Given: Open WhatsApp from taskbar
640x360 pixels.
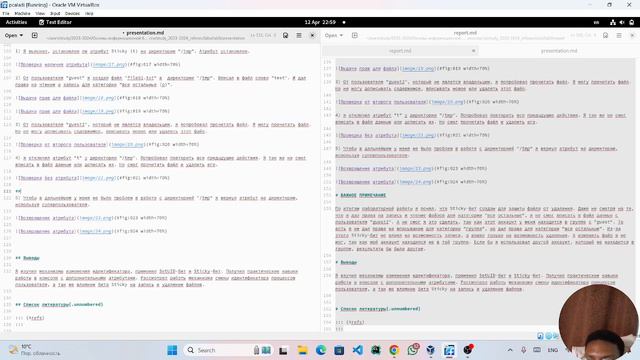Looking at the screenshot, I should 413,350.
